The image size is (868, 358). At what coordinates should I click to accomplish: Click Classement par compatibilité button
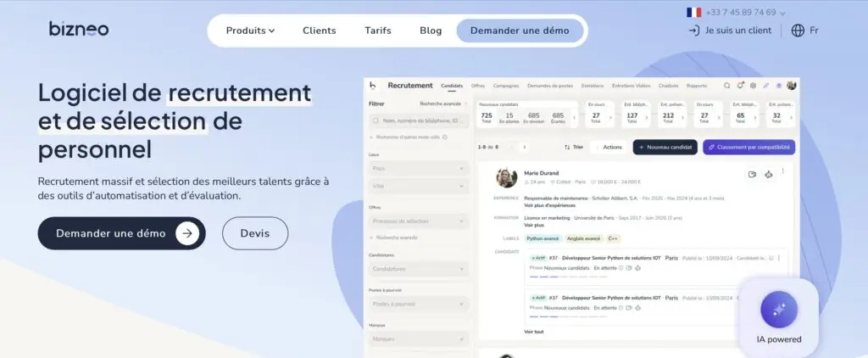click(x=749, y=147)
